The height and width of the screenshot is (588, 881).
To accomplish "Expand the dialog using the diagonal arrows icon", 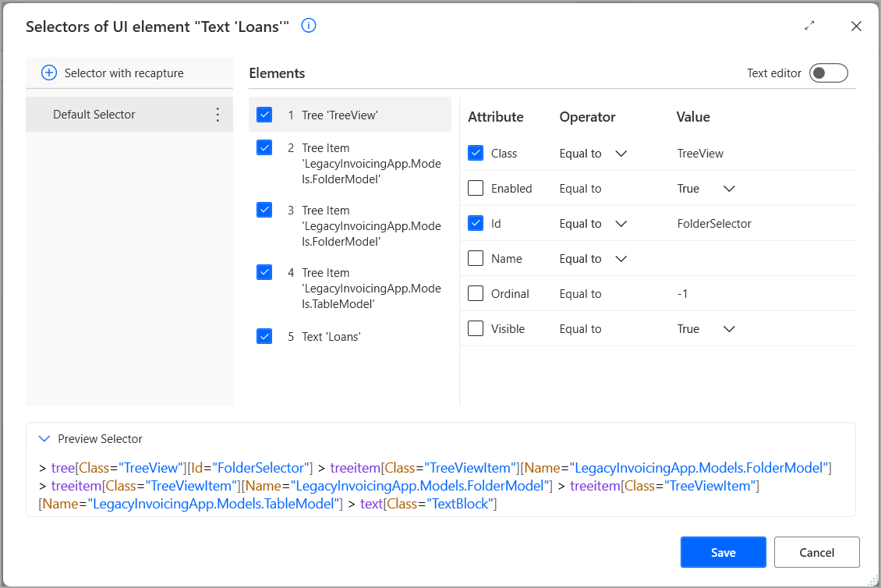I will [x=809, y=26].
